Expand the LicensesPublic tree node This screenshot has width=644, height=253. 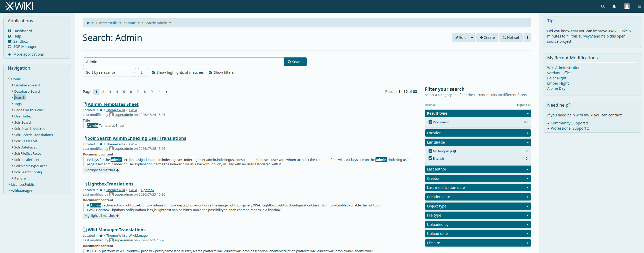pyautogui.click(x=9, y=184)
